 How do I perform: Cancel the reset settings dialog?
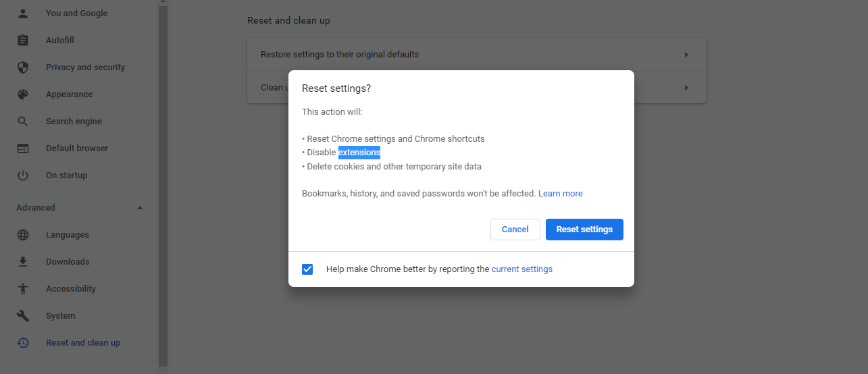tap(515, 230)
